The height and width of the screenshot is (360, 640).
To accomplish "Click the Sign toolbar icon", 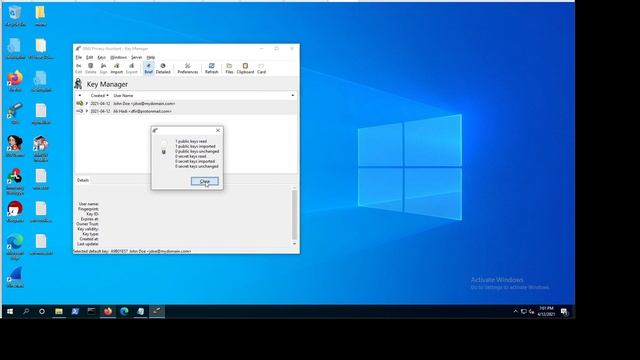I will (x=103, y=68).
